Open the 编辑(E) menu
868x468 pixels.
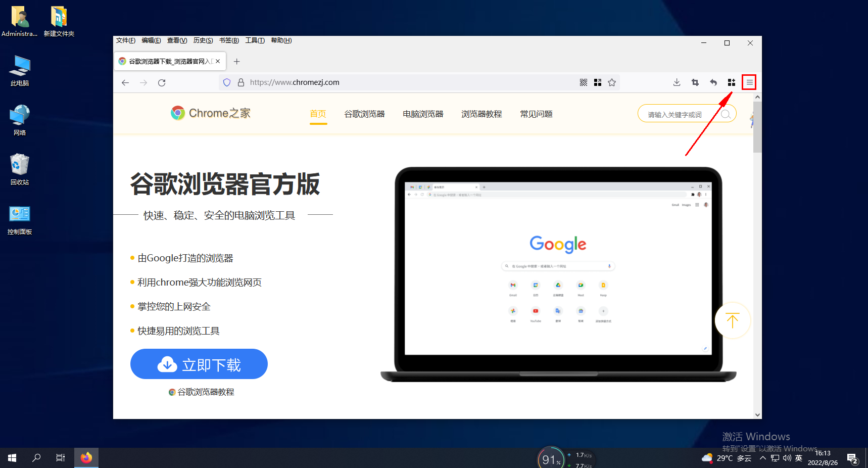[151, 40]
